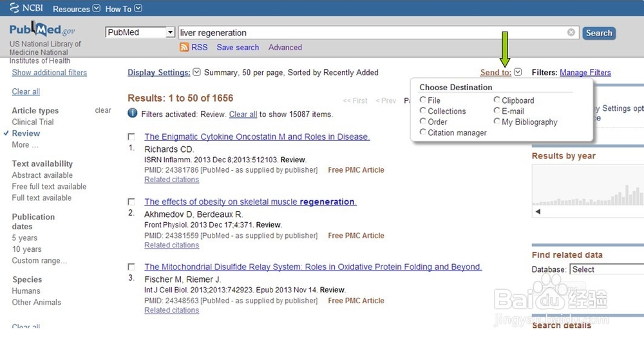Viewport: 644px width, 342px height.
Task: Apply the Full text available filter
Action: tap(41, 198)
